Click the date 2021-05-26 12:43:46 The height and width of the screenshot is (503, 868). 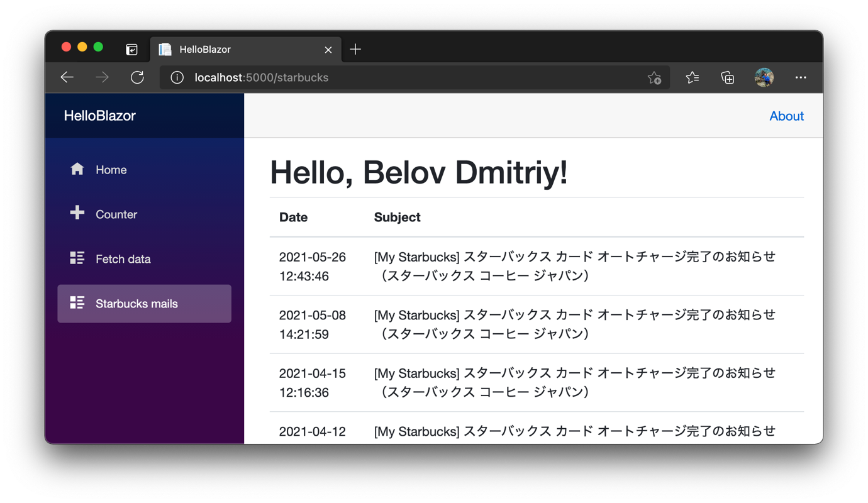click(x=313, y=267)
